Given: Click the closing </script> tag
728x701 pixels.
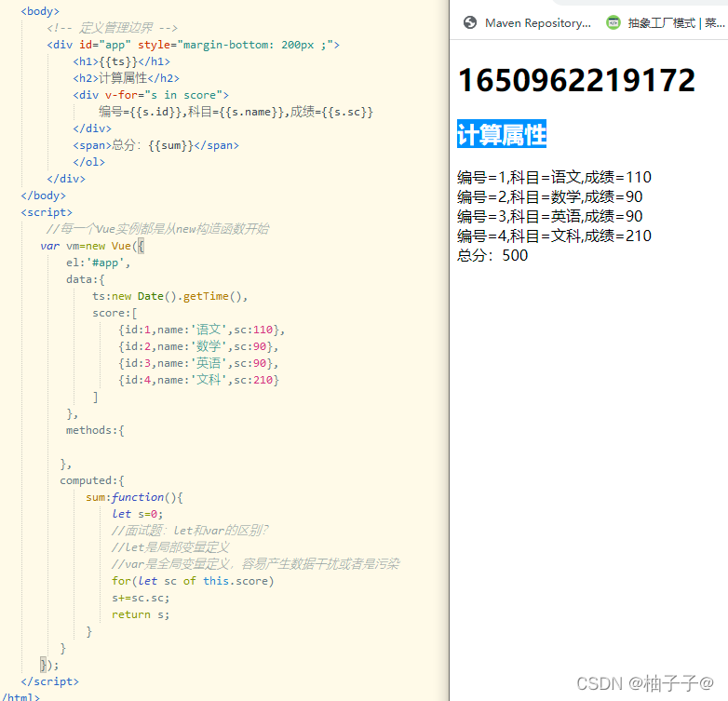Looking at the screenshot, I should [49, 681].
